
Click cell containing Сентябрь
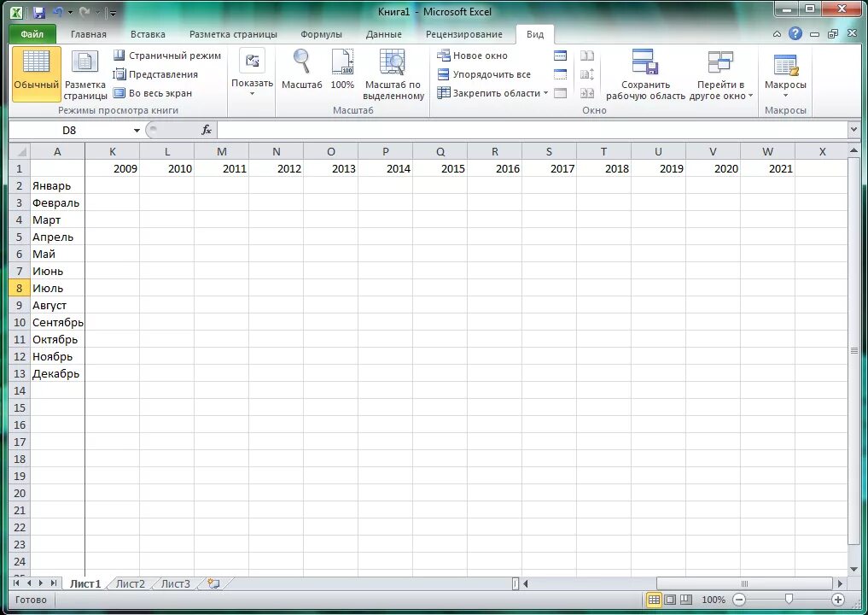tap(57, 323)
